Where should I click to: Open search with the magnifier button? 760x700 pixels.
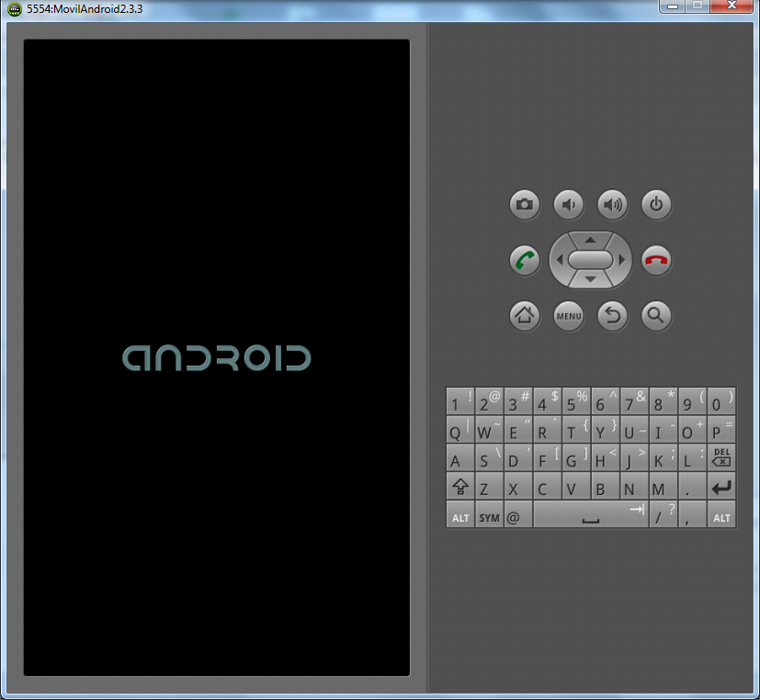(655, 316)
